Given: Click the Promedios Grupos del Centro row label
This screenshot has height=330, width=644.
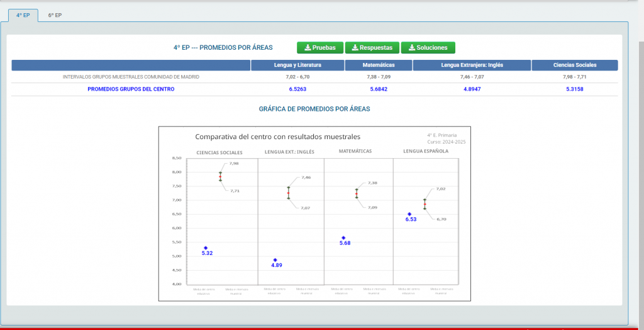Looking at the screenshot, I should click(131, 89).
